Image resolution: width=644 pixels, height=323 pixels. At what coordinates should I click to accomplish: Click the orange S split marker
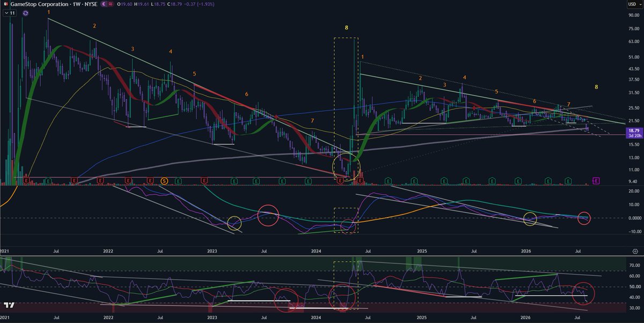[164, 181]
